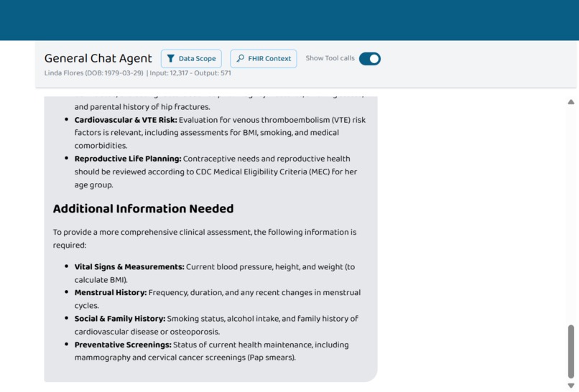Open the FHIR Context button
579x392 pixels.
pyautogui.click(x=264, y=59)
